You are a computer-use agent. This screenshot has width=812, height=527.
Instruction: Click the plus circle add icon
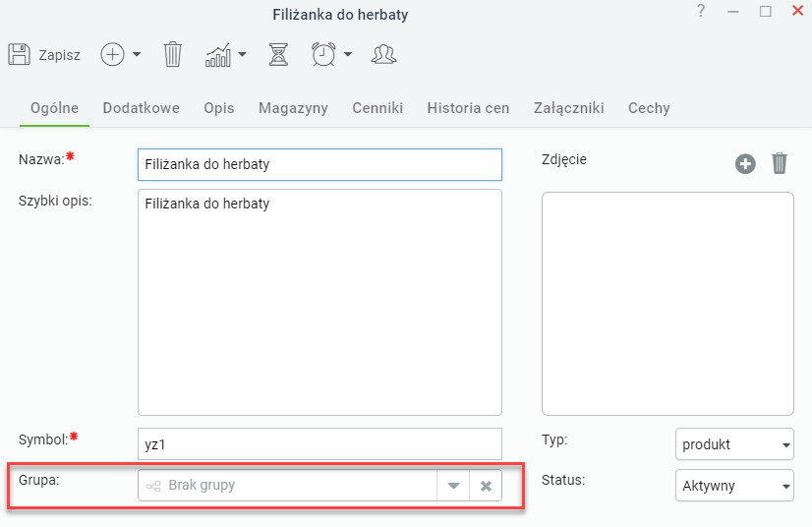112,54
